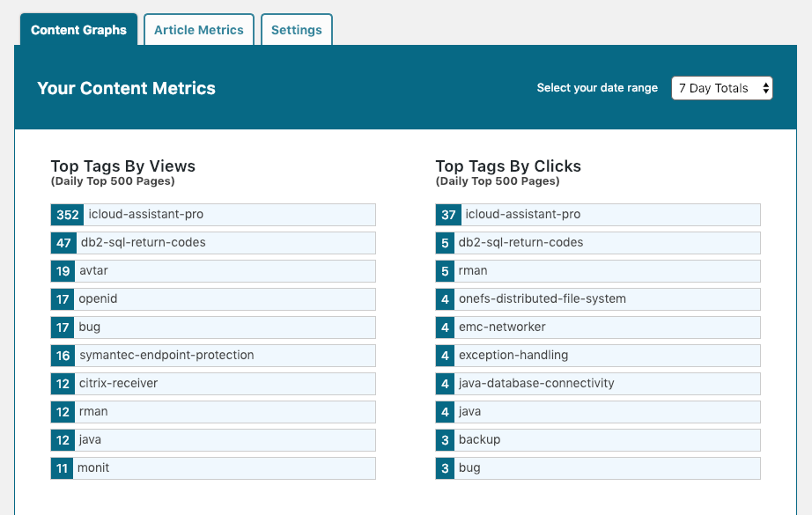Click the Top Tags By Views heading
The height and width of the screenshot is (515, 812).
(x=123, y=166)
